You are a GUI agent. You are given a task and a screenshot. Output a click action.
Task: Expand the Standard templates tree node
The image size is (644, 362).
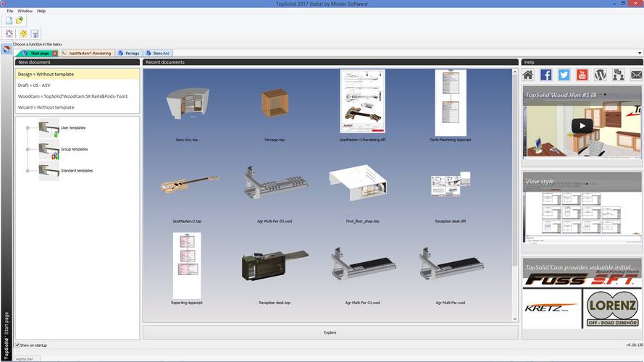27,171
